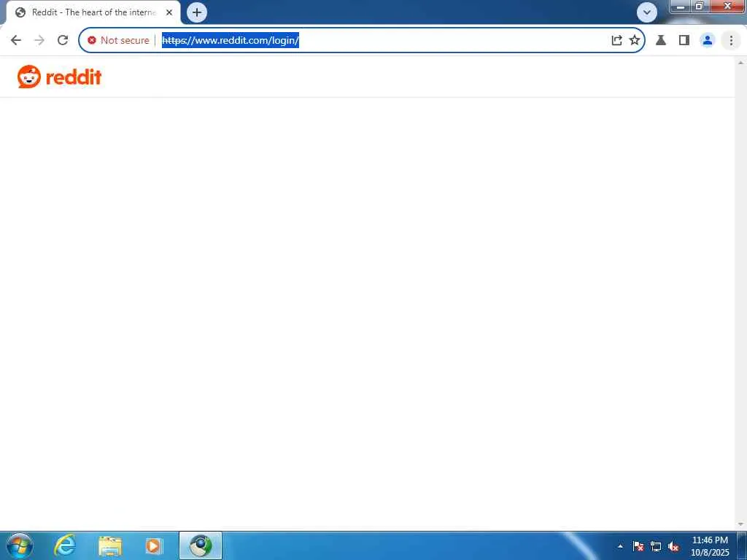The image size is (747, 560).
Task: Open the clock showing 11:46 PM
Action: pyautogui.click(x=710, y=545)
